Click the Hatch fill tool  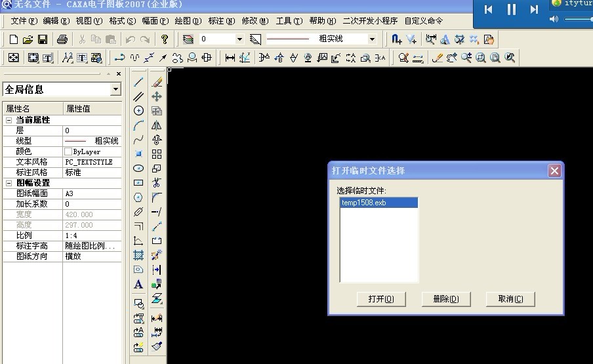pos(138,255)
